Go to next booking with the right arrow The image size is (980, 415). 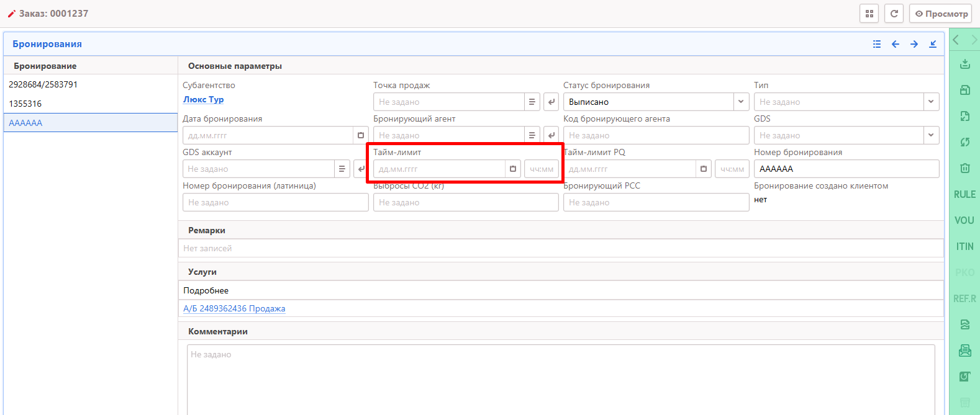coord(914,44)
